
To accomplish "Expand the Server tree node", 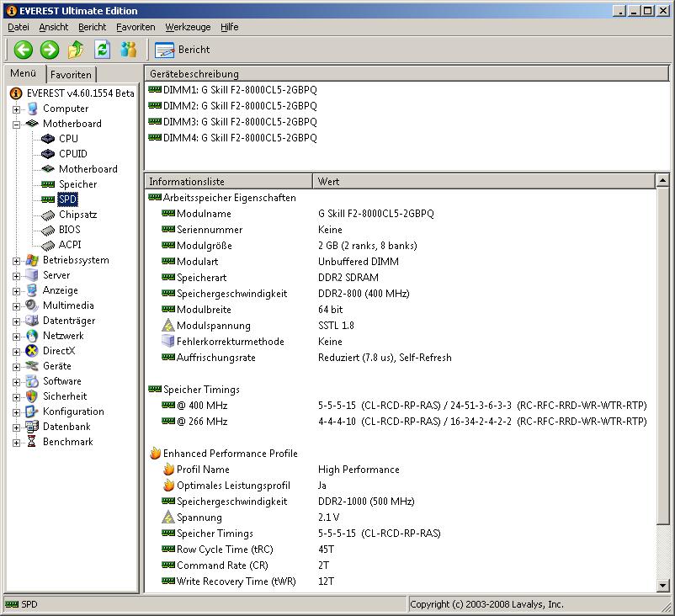I will 16,276.
